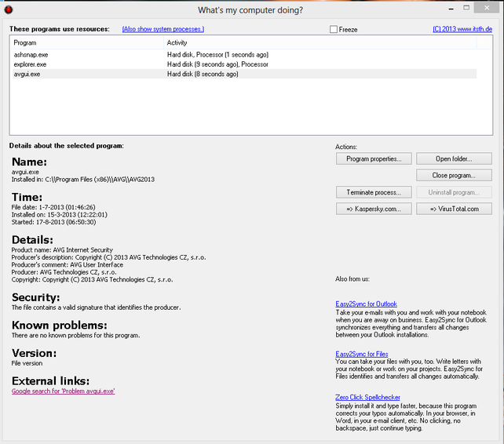504x444 pixels.
Task: Select the explorer.exe row
Action: coord(244,64)
